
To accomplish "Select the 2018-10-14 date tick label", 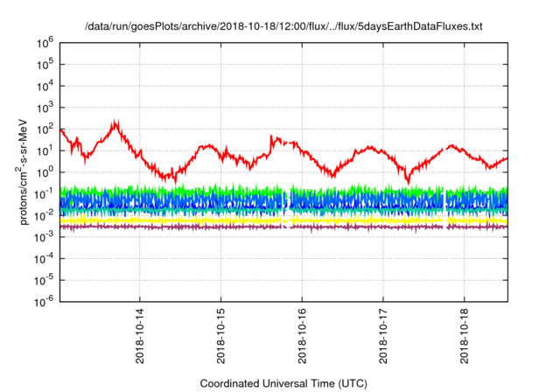I will tap(140, 336).
